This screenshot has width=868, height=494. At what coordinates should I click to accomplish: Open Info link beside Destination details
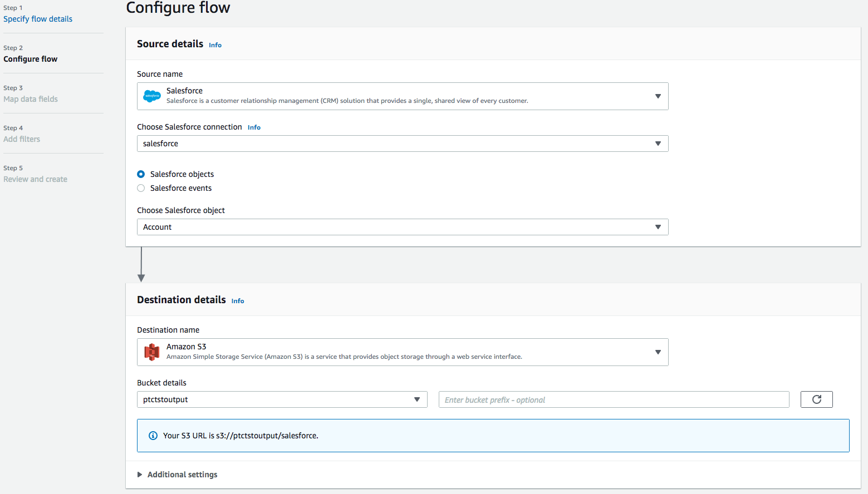(238, 301)
